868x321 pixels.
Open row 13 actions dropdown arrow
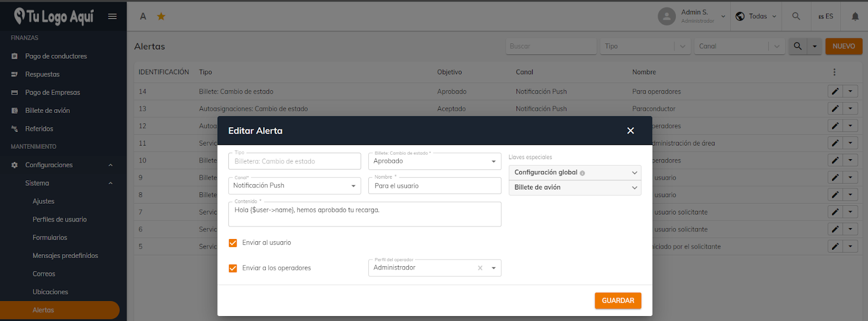click(850, 109)
